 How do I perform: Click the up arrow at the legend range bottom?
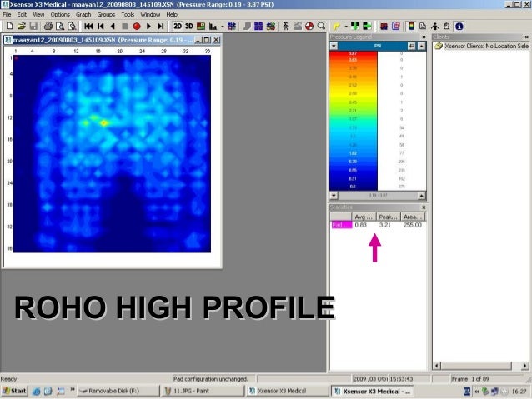click(421, 196)
